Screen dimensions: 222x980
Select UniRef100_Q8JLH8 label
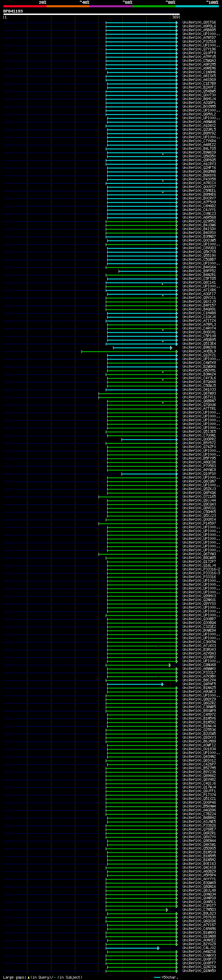[x=199, y=890]
